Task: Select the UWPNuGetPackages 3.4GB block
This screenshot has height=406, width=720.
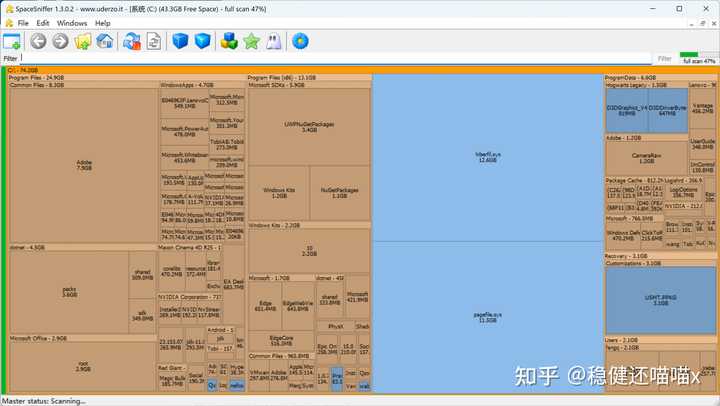Action: 309,127
